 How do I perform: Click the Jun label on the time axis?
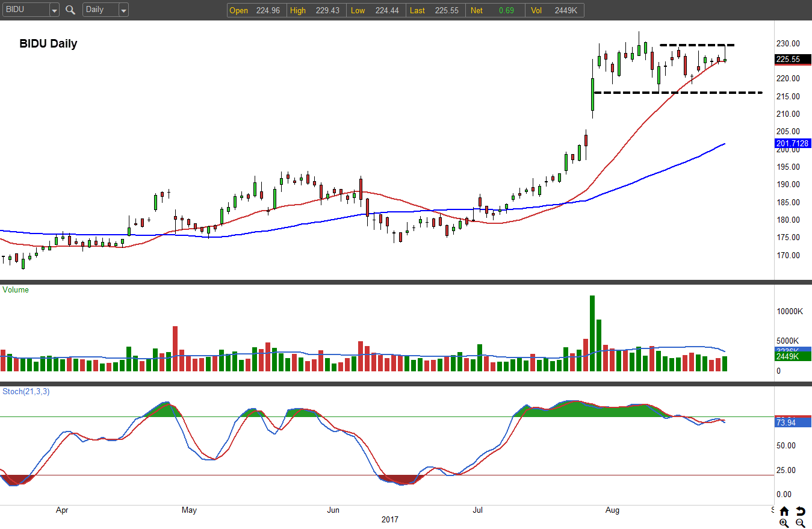(x=333, y=510)
